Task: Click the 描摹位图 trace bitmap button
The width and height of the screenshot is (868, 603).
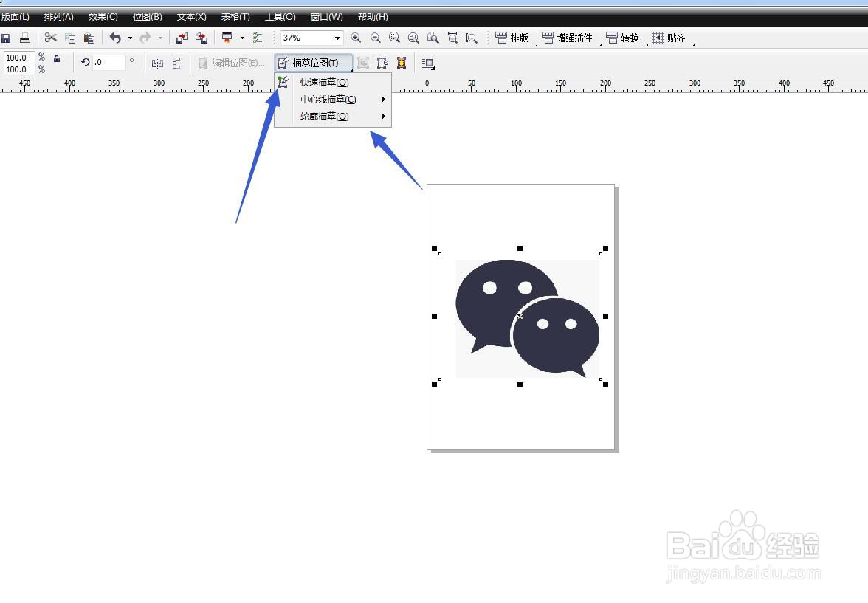Action: click(x=313, y=63)
